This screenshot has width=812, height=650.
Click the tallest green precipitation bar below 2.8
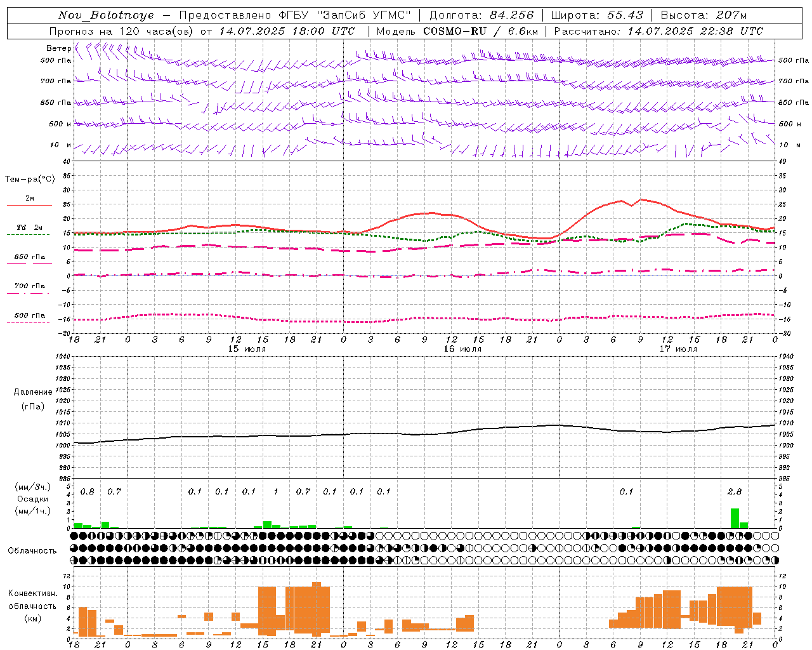point(735,518)
